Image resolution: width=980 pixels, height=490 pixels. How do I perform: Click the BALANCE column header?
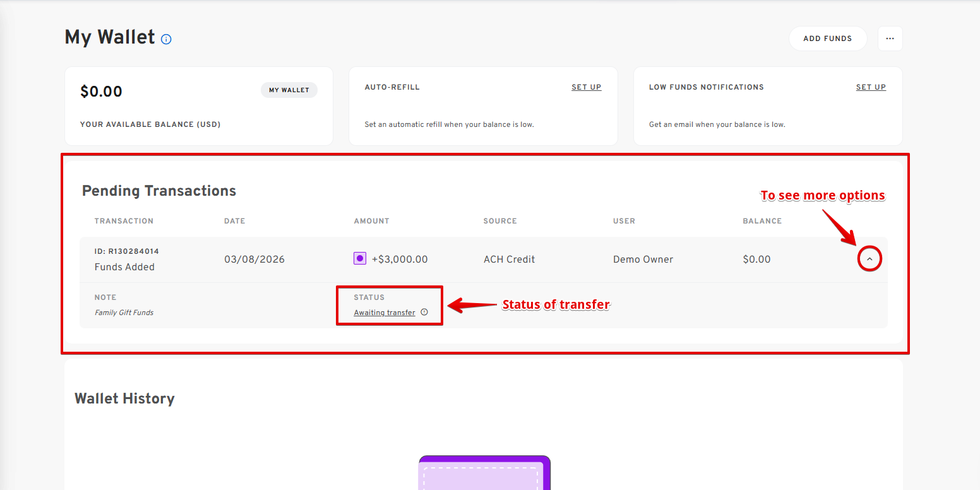(x=762, y=221)
